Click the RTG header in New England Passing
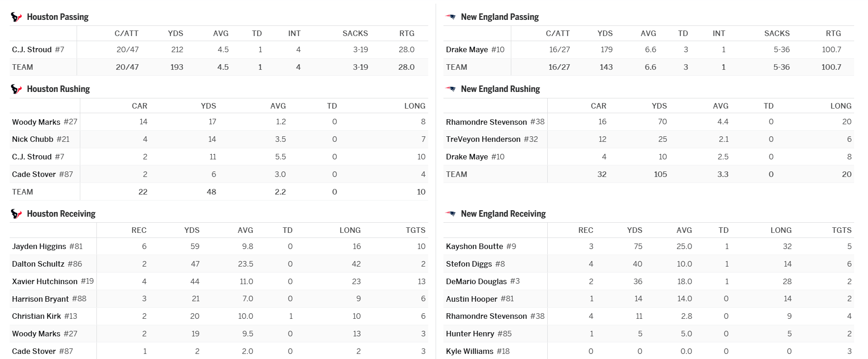The image size is (868, 359). click(833, 33)
